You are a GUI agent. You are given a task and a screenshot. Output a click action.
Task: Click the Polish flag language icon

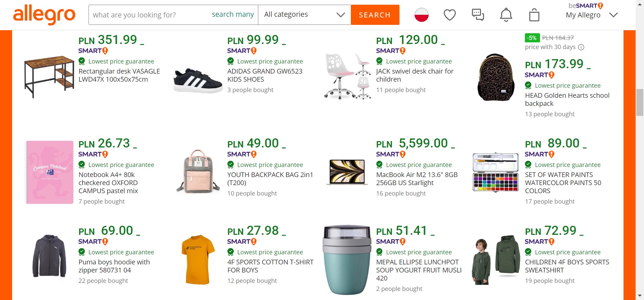coord(421,15)
